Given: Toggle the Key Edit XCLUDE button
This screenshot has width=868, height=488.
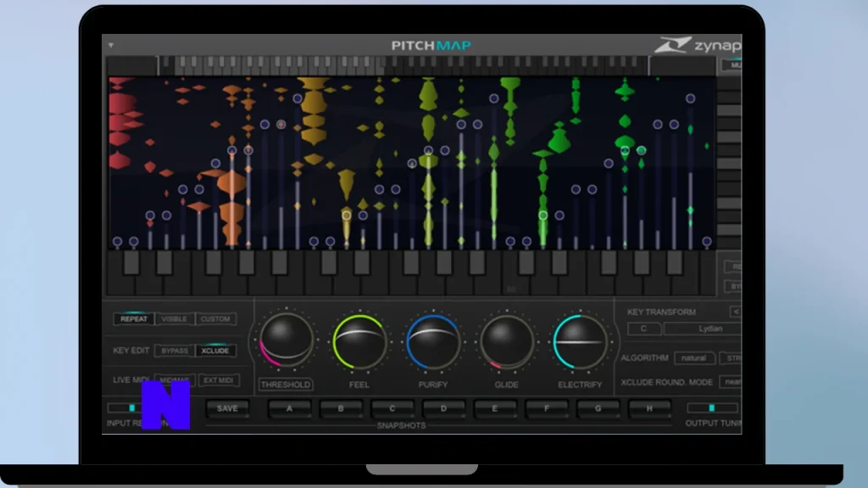Looking at the screenshot, I should pyautogui.click(x=215, y=351).
